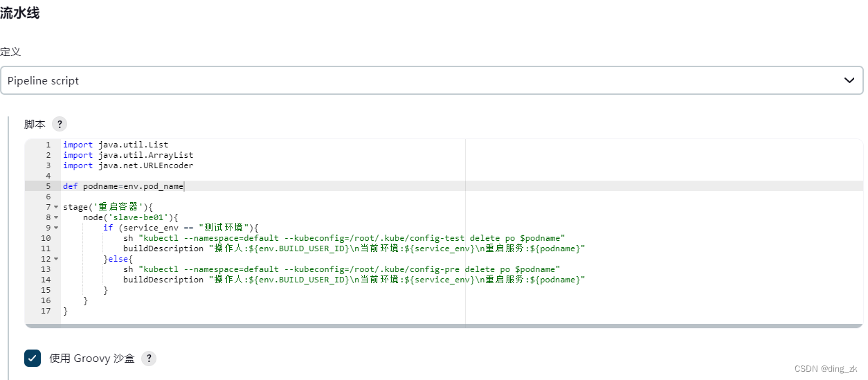Click the 'import java.util.ArrayList' code line
Viewport: 868px width, 380px height.
tap(128, 155)
